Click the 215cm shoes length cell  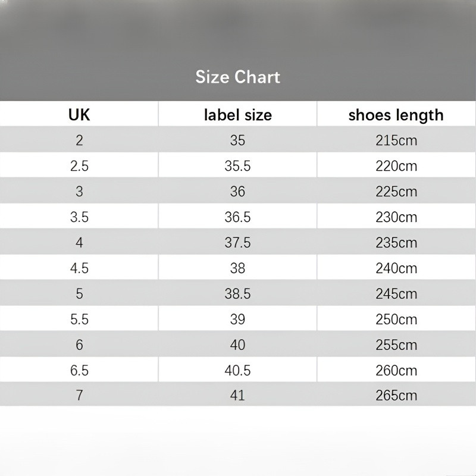tap(396, 141)
